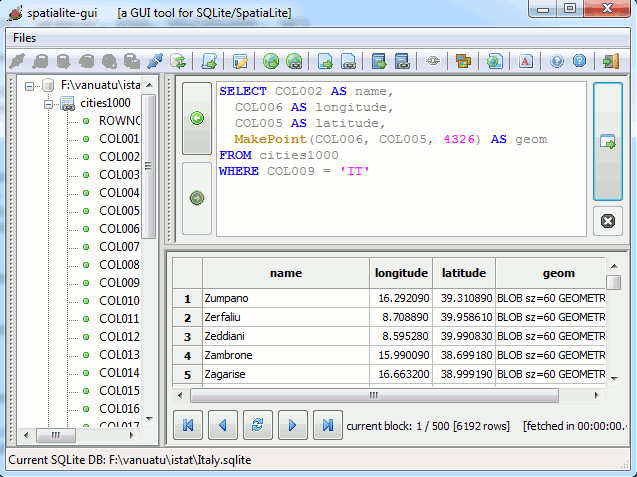
Task: Click the Virtual DBF table-with-link icon
Action: (x=402, y=61)
